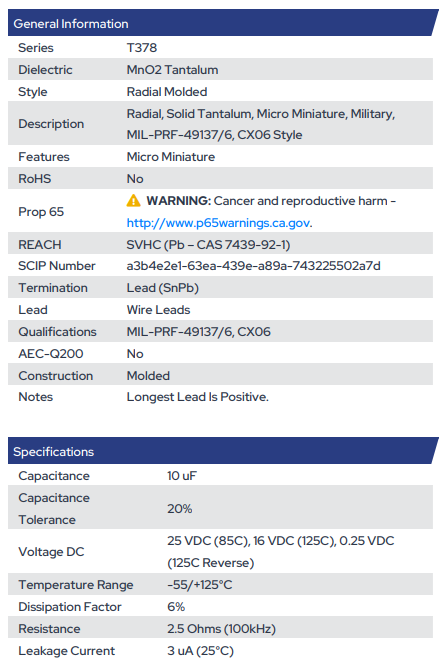Select the MIL-PRF-49137/6, CX06 qualifications value
This screenshot has width=445, height=672.
198,332
